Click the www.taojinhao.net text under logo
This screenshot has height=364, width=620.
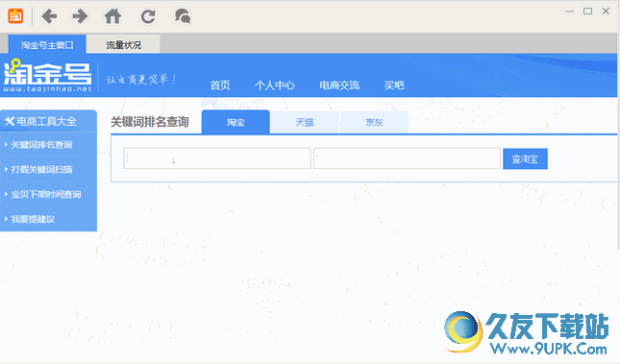[47, 89]
